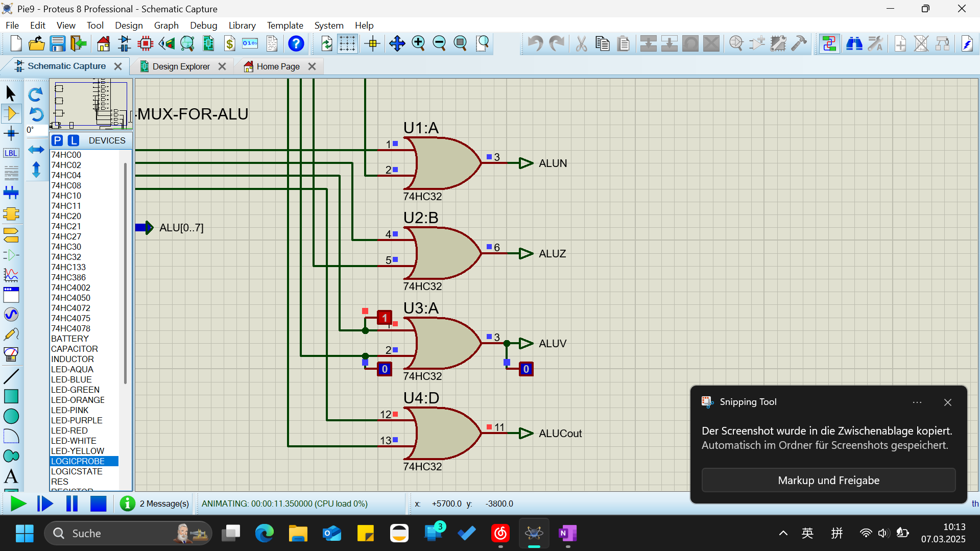Expand the system tray hidden icons chevron
The image size is (980, 551).
(783, 534)
